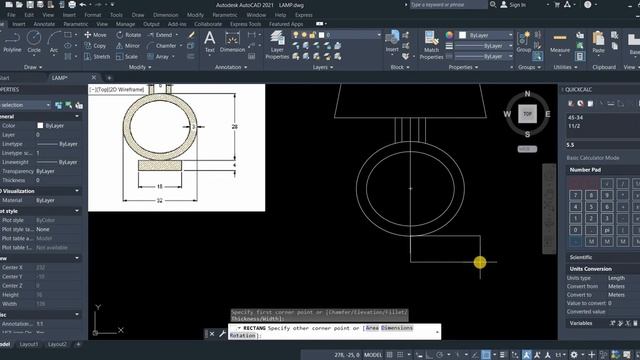Screen dimensions: 640x360
Task: Activate the Array tool
Action: [158, 56]
